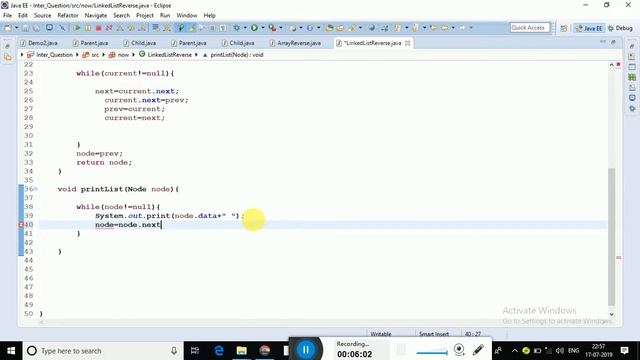The width and height of the screenshot is (640, 360).
Task: Click the Save icon in the toolbar
Action: tap(25, 28)
